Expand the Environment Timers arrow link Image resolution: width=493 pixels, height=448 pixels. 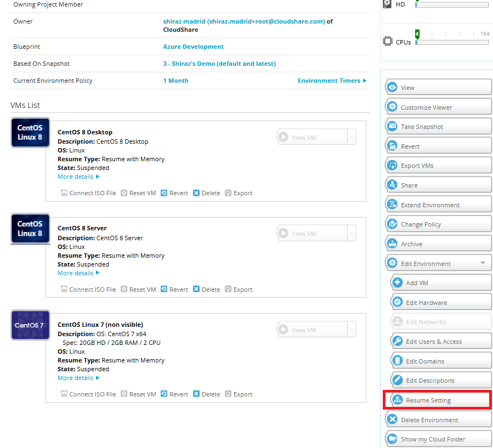(332, 81)
